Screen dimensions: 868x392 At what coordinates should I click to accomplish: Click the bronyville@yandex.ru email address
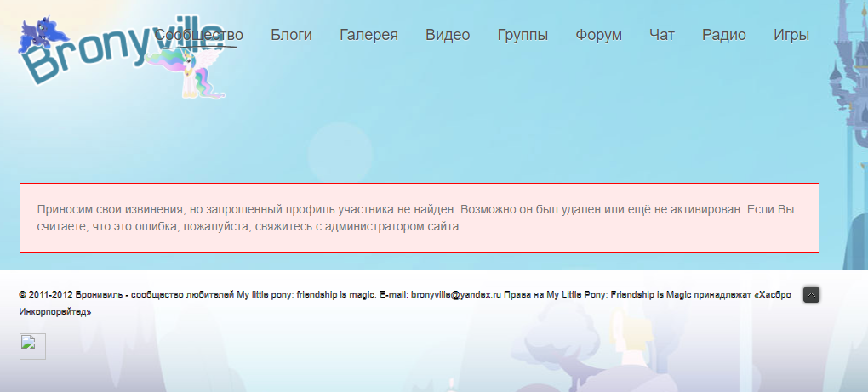coord(455,295)
